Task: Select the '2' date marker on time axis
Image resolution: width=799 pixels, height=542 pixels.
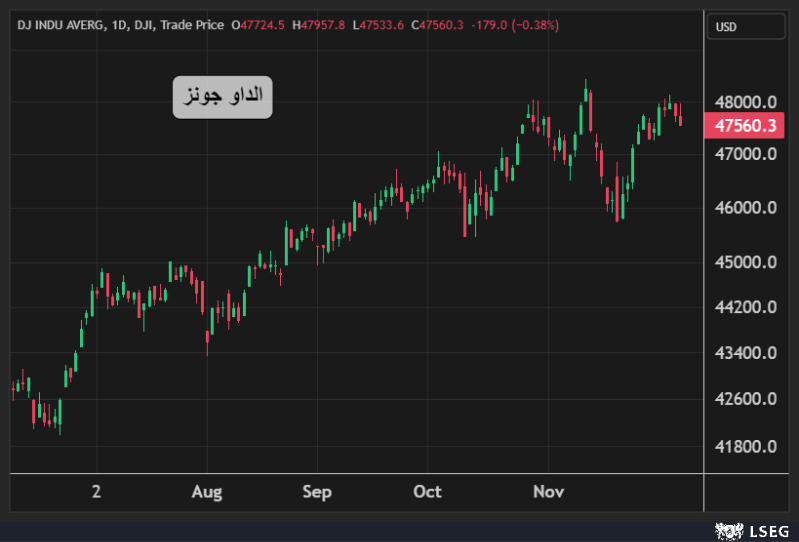Action: click(96, 492)
